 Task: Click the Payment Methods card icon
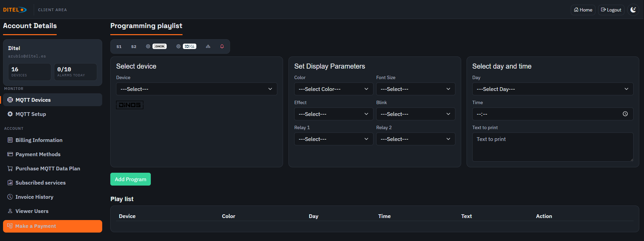pos(10,154)
